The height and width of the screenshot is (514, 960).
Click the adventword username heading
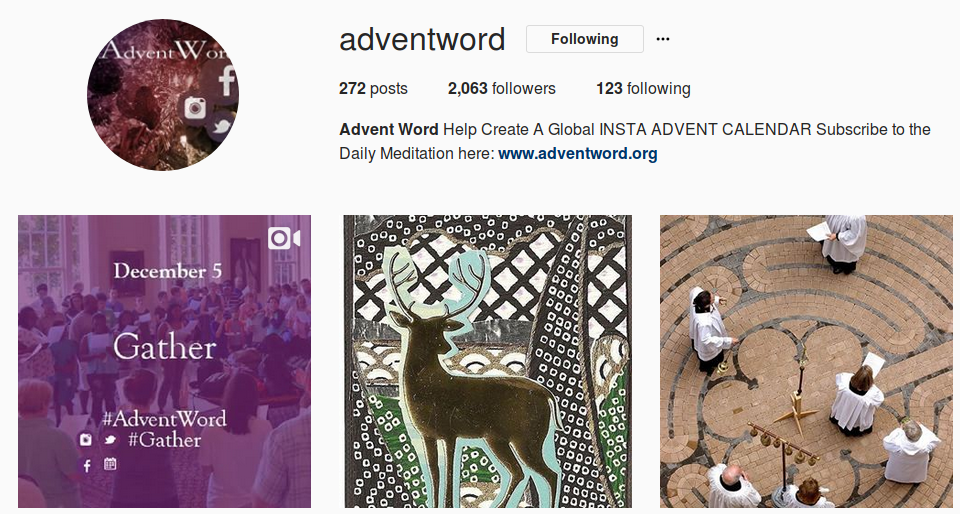click(x=422, y=39)
